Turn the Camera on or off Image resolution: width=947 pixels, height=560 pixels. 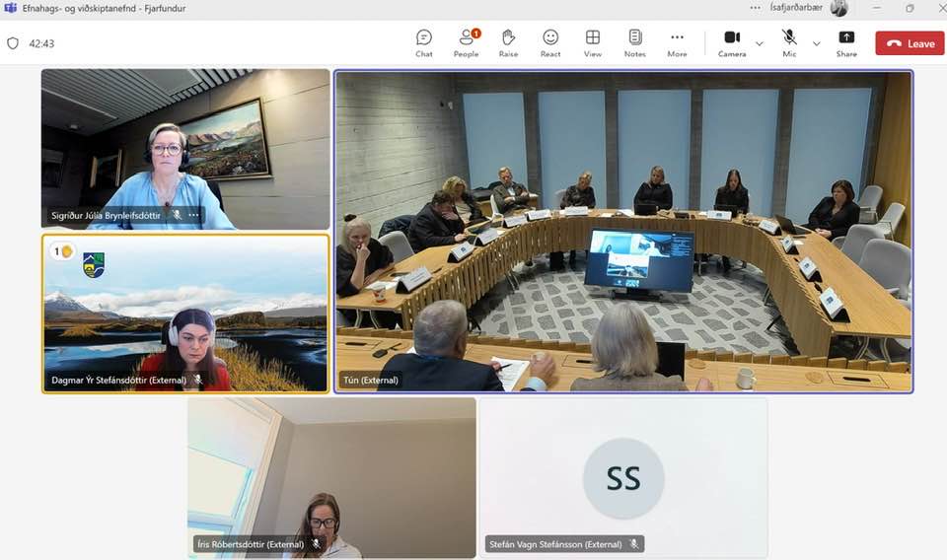tap(732, 42)
